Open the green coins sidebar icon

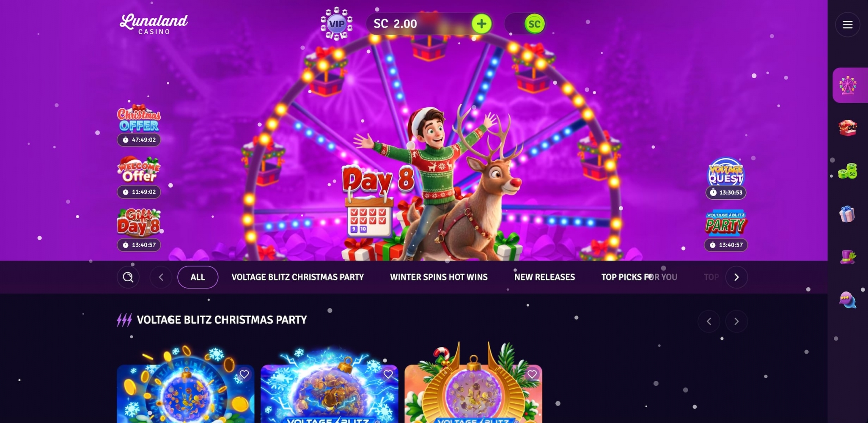pyautogui.click(x=848, y=171)
